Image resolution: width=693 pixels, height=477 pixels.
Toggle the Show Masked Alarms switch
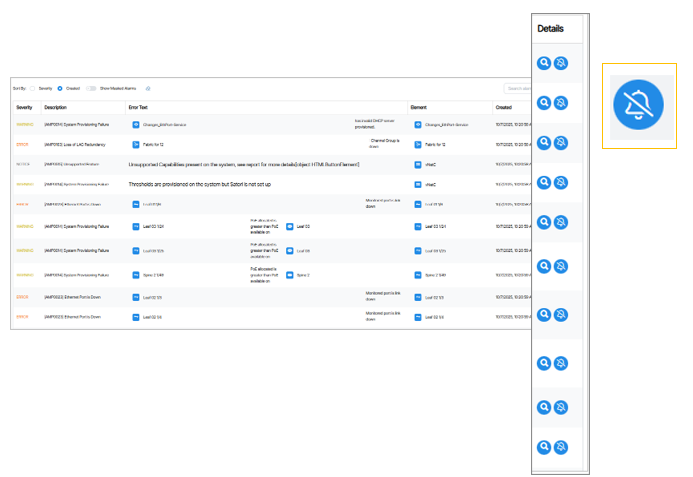pyautogui.click(x=91, y=88)
